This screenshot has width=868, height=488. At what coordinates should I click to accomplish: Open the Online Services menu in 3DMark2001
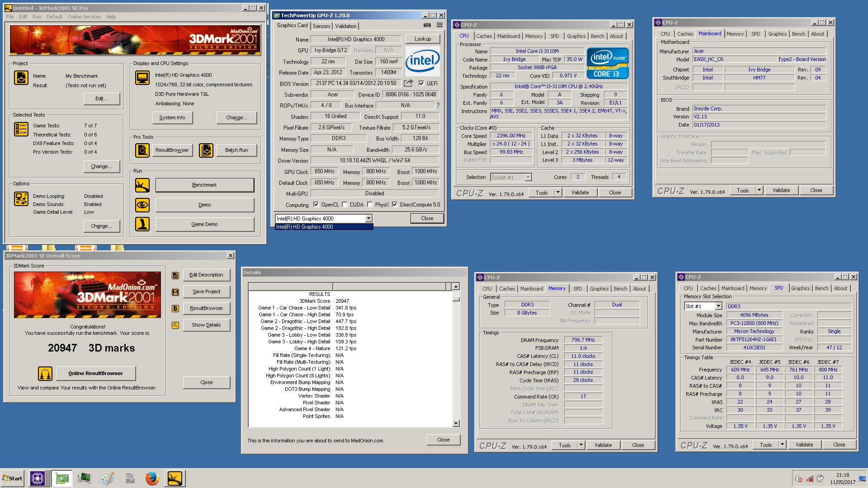click(x=84, y=17)
